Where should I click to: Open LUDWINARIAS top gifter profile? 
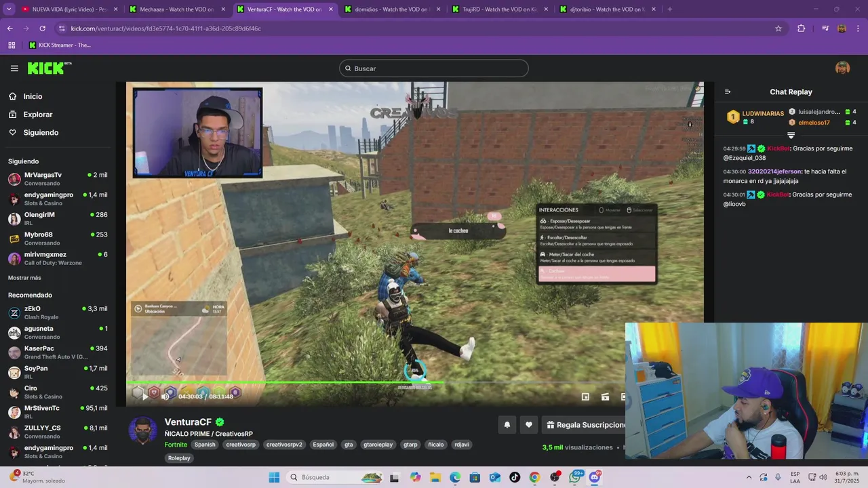click(x=763, y=113)
